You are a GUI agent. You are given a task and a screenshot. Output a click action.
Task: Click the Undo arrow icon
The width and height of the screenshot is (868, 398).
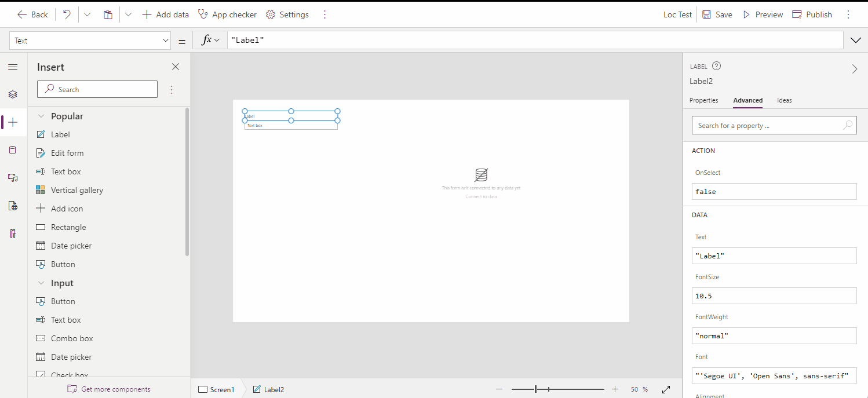(x=67, y=14)
